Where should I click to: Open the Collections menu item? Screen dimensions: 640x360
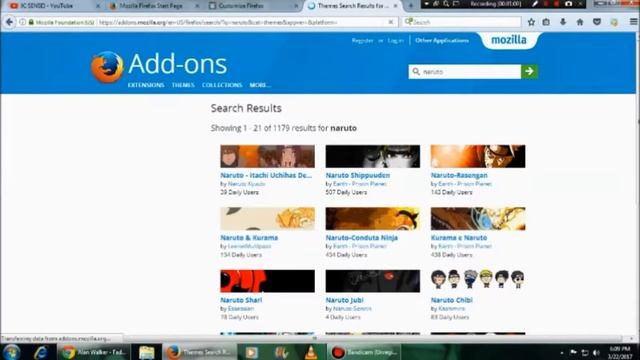pyautogui.click(x=222, y=85)
